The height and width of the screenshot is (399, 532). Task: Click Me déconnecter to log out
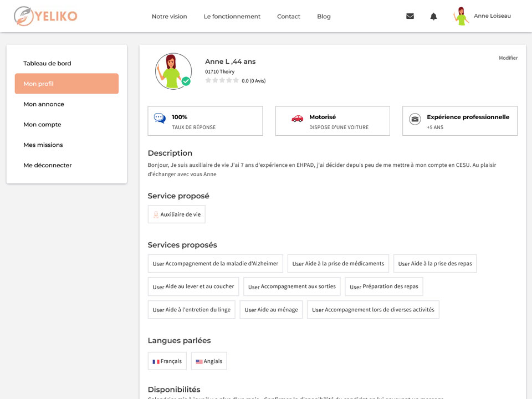pos(48,165)
